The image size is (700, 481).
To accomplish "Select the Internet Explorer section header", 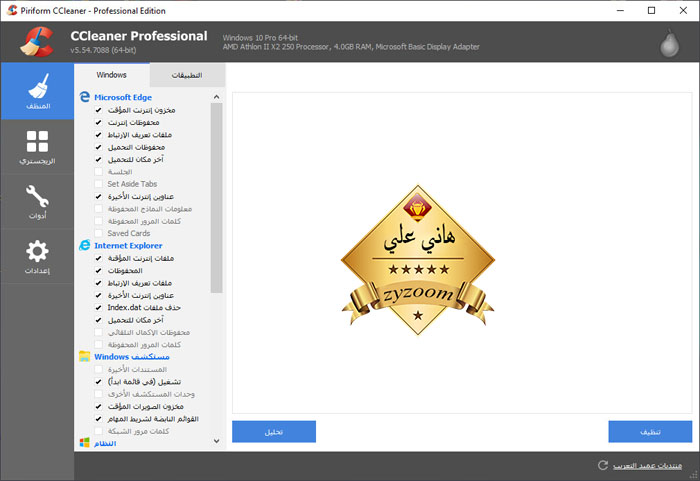I will tap(128, 245).
